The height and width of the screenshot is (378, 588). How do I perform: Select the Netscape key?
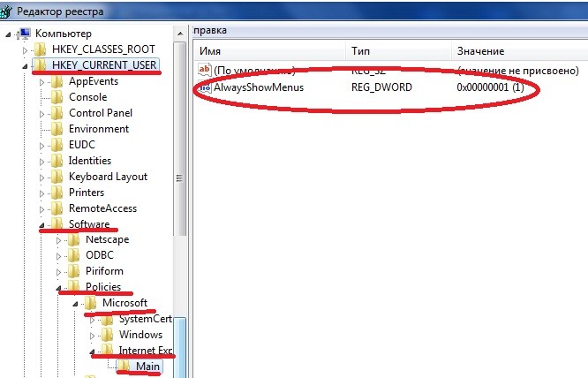[x=107, y=239]
